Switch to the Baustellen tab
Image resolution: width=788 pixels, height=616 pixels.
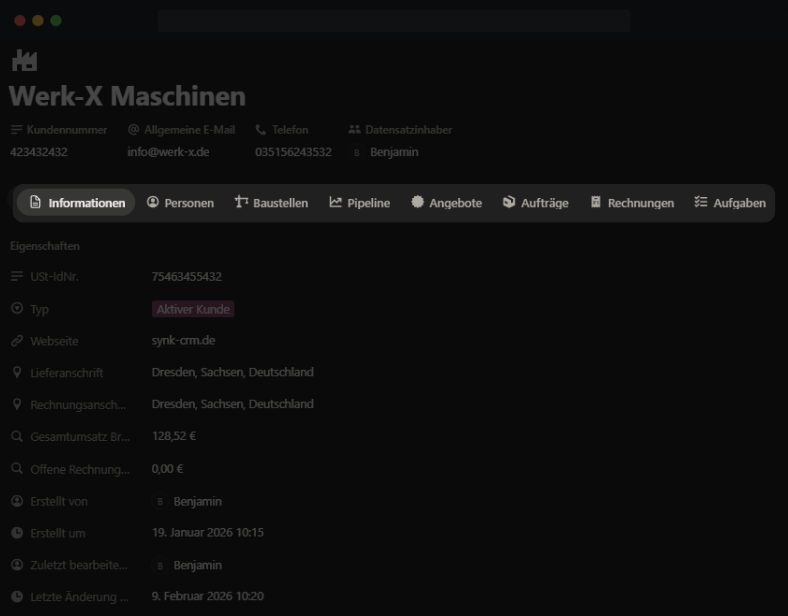tap(271, 203)
